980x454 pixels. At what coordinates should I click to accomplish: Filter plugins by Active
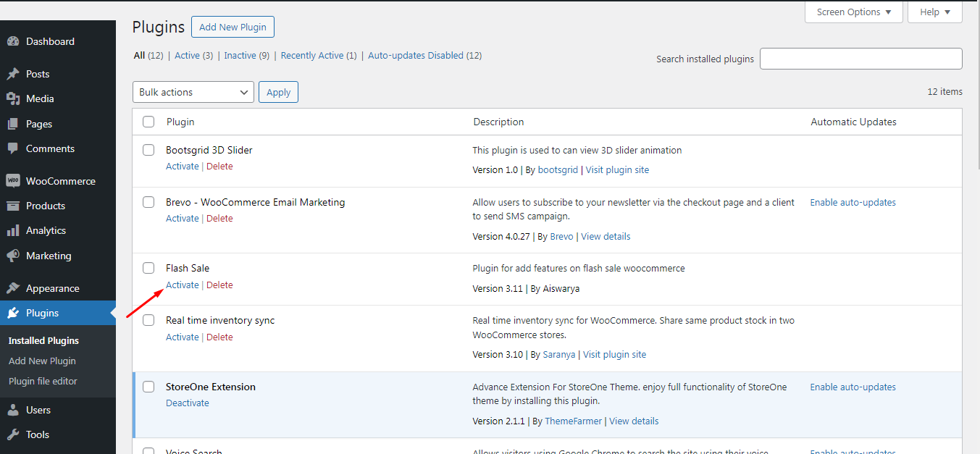187,55
